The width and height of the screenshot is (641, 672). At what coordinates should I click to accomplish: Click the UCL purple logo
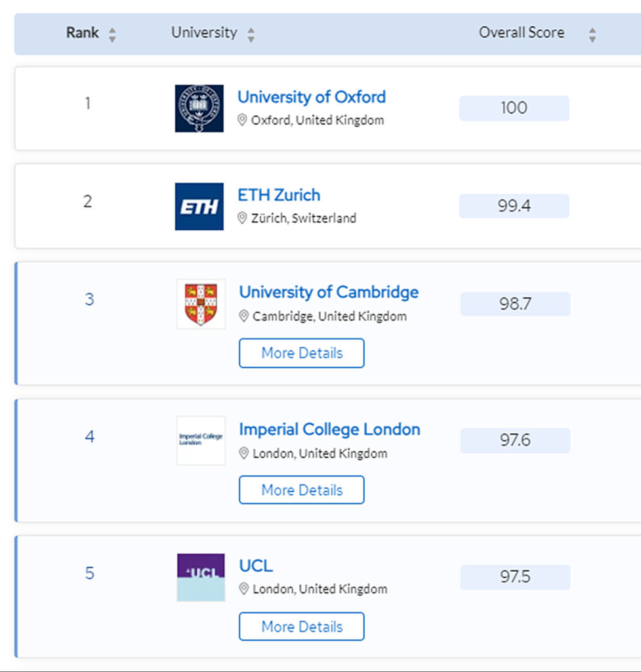(201, 577)
